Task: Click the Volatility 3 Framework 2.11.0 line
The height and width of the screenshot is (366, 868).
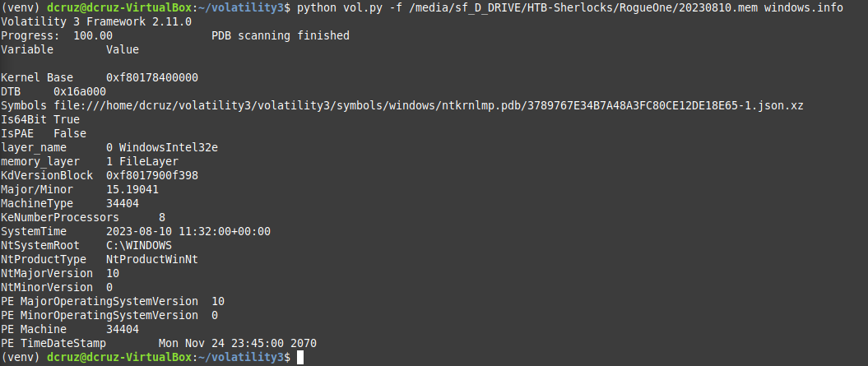Action: tap(96, 21)
